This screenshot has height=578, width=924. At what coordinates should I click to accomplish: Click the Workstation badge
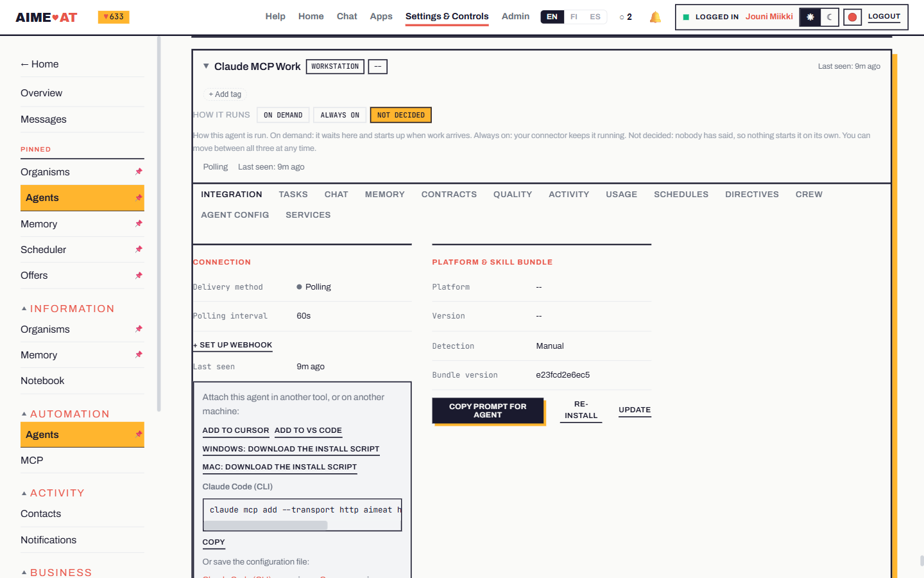point(335,67)
